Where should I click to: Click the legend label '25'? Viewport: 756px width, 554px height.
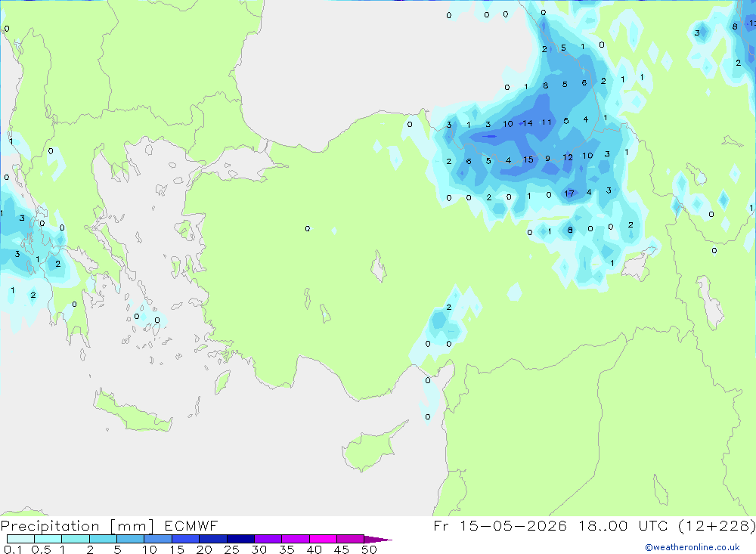tap(231, 549)
